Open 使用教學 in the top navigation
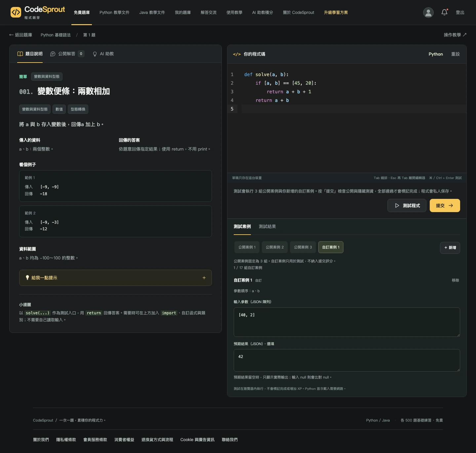 pos(234,13)
